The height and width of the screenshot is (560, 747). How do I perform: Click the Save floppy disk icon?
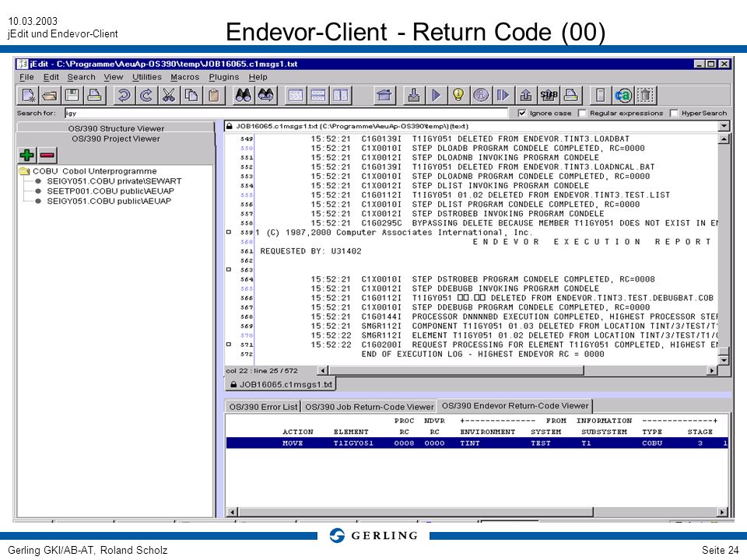[72, 96]
